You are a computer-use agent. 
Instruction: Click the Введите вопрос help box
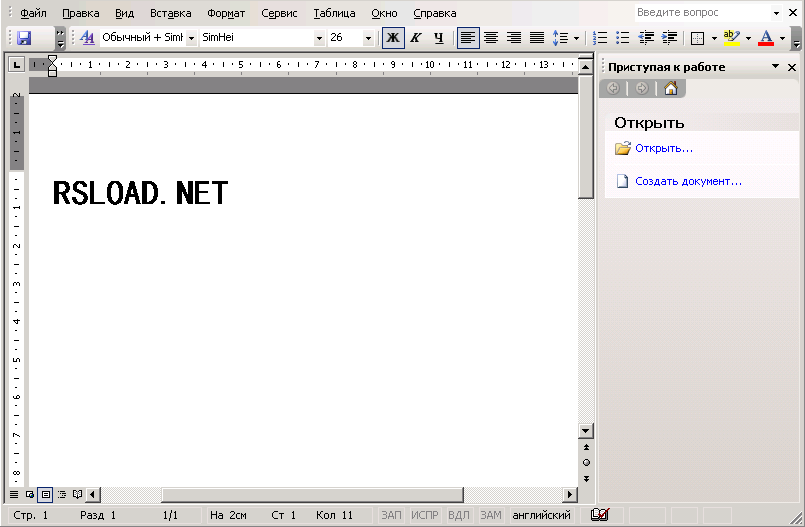(x=702, y=13)
